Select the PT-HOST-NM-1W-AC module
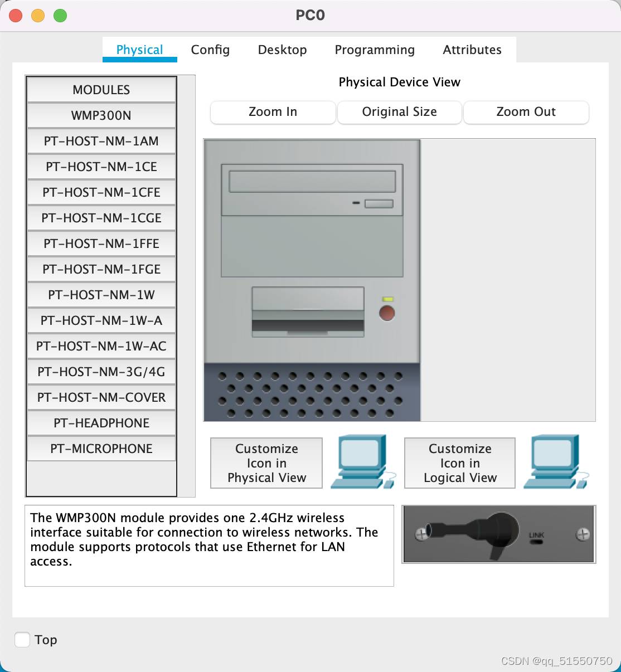This screenshot has height=672, width=621. tap(101, 346)
